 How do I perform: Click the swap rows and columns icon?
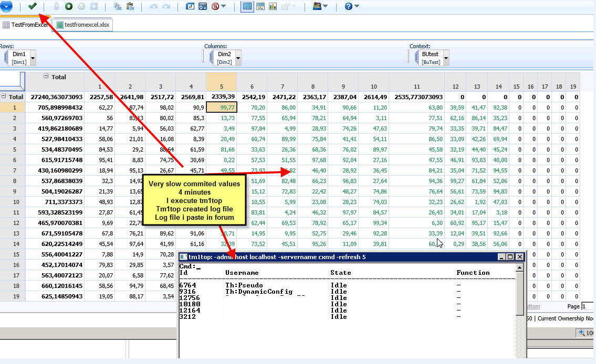click(190, 6)
